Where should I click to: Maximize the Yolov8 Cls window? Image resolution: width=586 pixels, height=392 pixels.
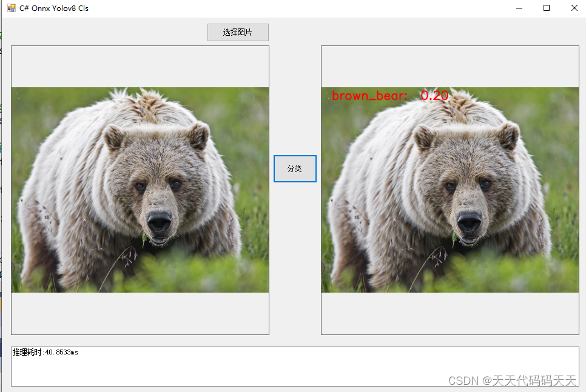[x=547, y=8]
